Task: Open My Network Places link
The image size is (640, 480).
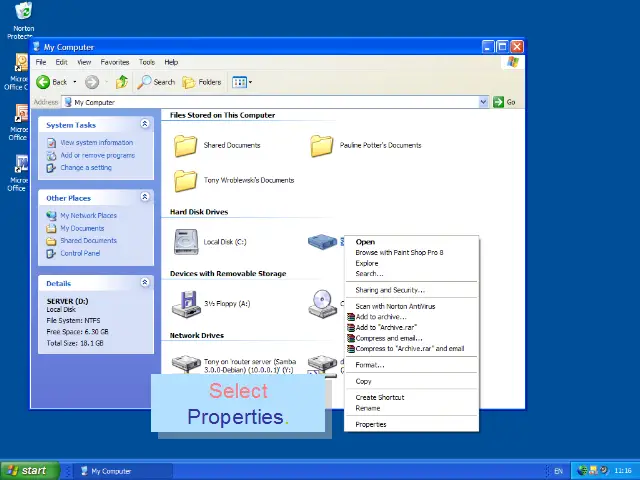Action: pyautogui.click(x=89, y=216)
